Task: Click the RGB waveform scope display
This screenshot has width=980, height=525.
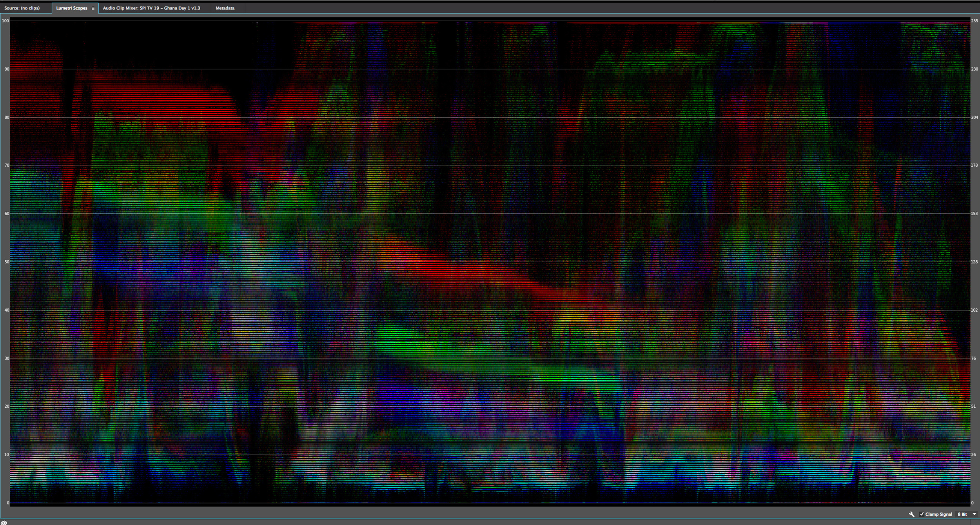Action: pos(490,262)
